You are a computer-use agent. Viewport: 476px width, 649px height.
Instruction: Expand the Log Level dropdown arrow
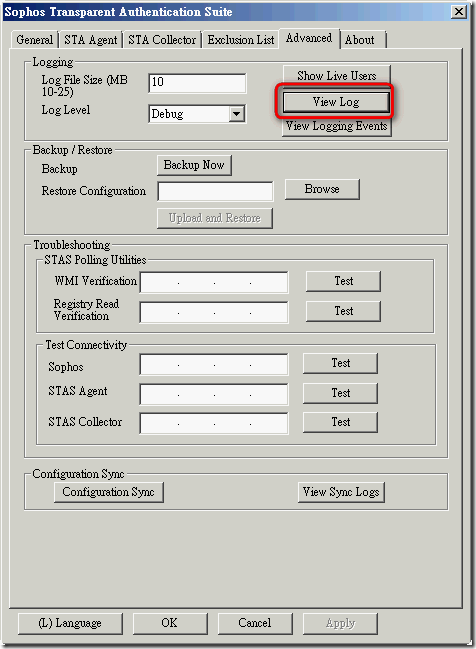(236, 113)
